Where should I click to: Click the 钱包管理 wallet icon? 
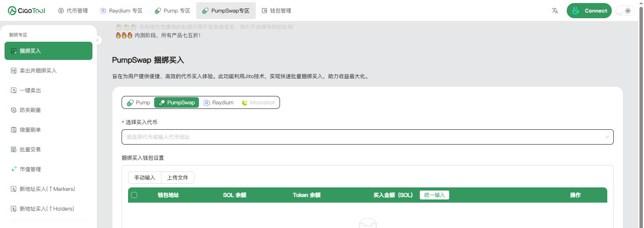[x=264, y=11]
